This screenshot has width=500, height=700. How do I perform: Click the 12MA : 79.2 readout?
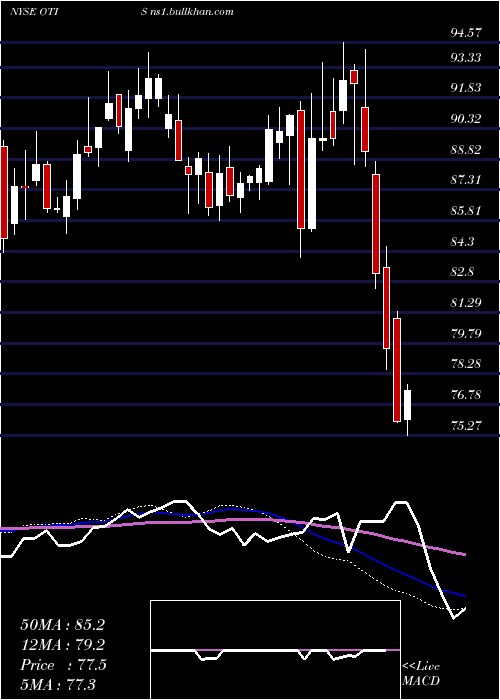click(x=62, y=645)
